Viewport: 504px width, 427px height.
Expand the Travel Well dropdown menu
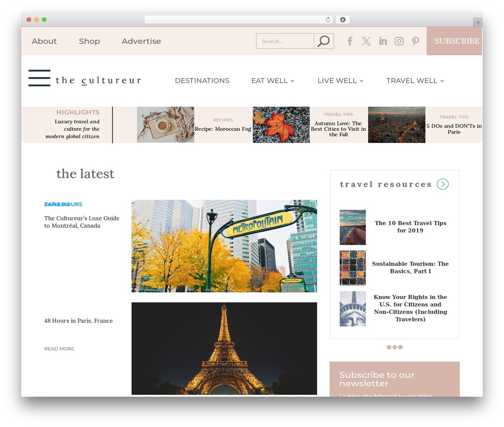coord(415,81)
